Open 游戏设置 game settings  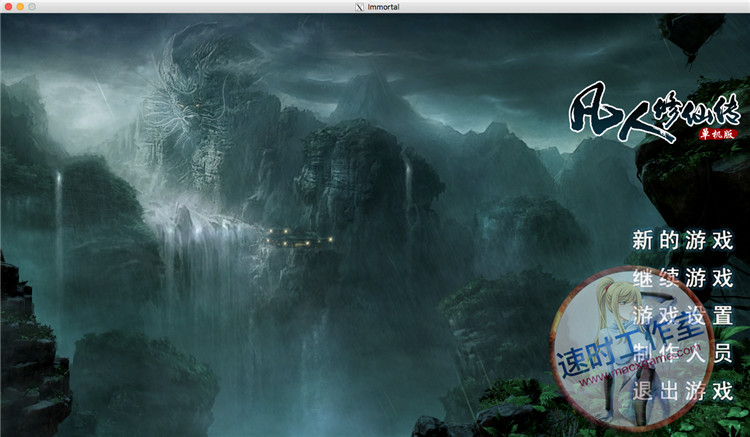pos(683,316)
